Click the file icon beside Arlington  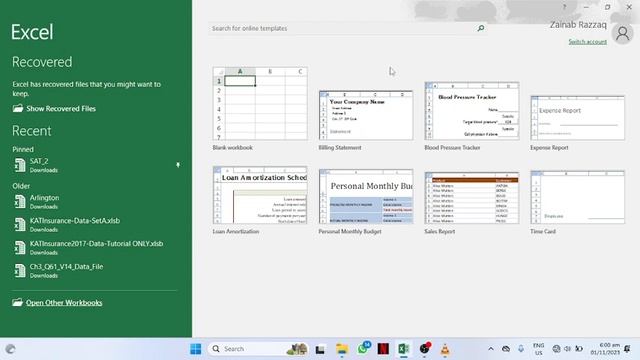(x=20, y=202)
